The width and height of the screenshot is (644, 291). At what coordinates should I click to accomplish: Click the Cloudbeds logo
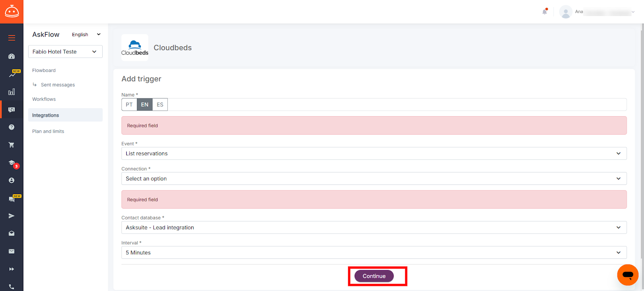coord(135,47)
